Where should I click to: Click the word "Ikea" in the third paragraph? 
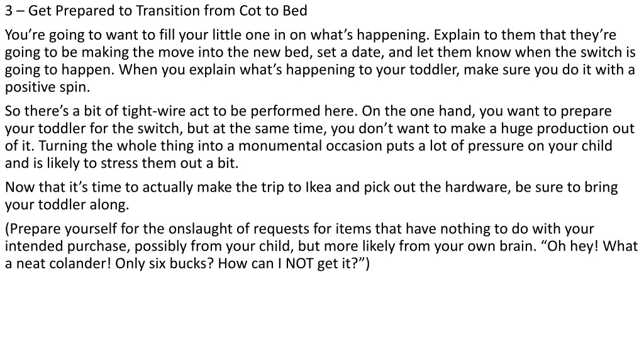tap(318, 187)
